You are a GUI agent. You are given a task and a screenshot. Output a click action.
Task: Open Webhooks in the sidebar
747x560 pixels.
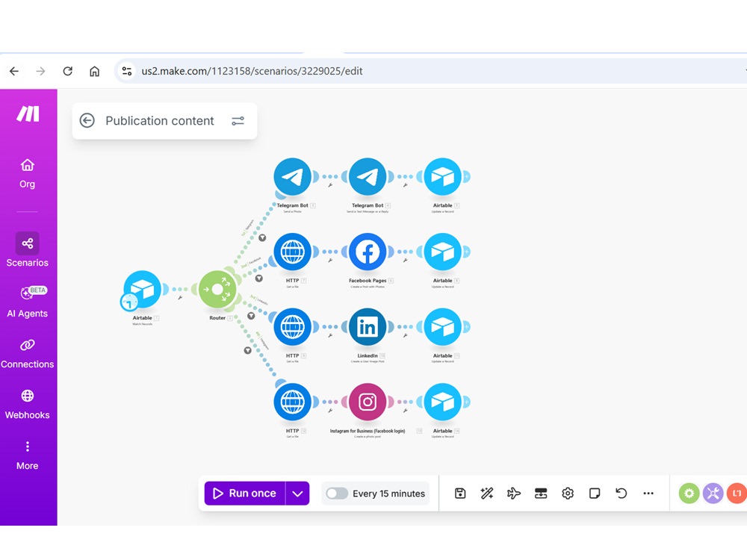[27, 405]
